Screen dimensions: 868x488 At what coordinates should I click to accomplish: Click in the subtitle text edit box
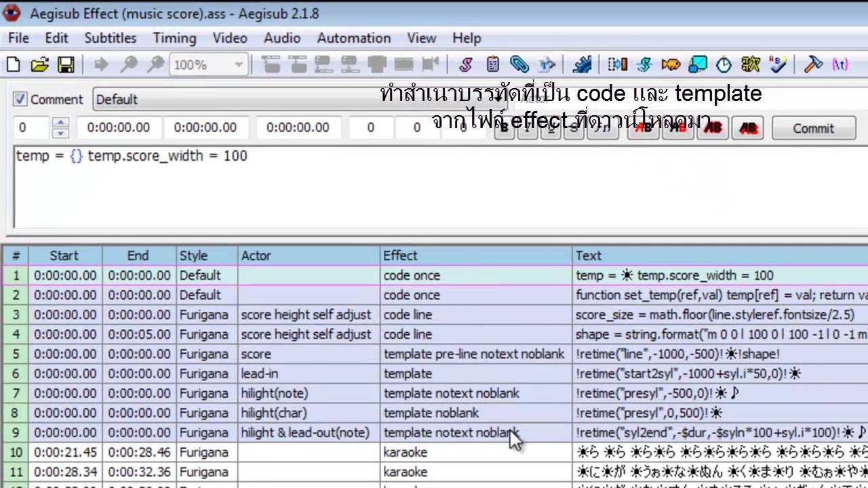pyautogui.click(x=441, y=187)
